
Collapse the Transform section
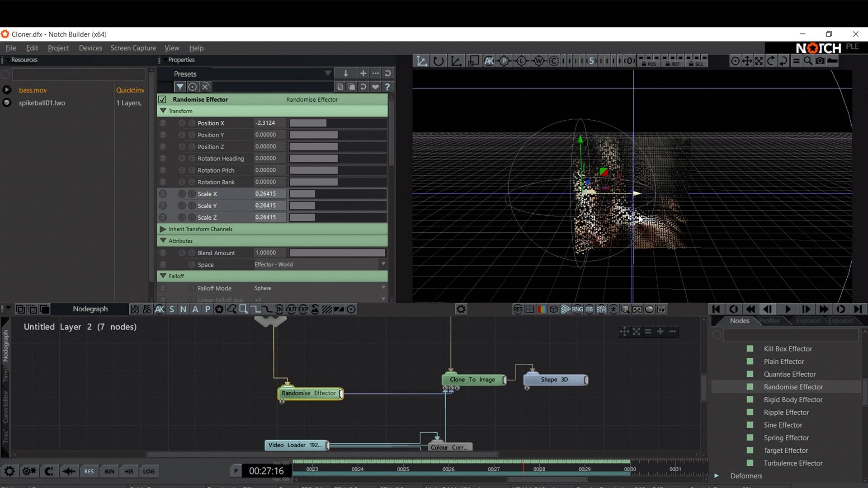pyautogui.click(x=163, y=111)
